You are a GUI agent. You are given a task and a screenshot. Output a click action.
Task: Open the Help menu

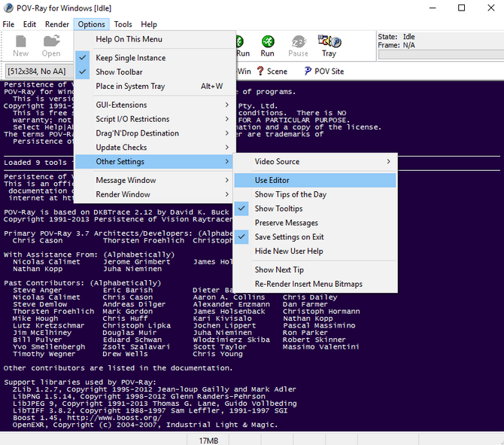[149, 24]
